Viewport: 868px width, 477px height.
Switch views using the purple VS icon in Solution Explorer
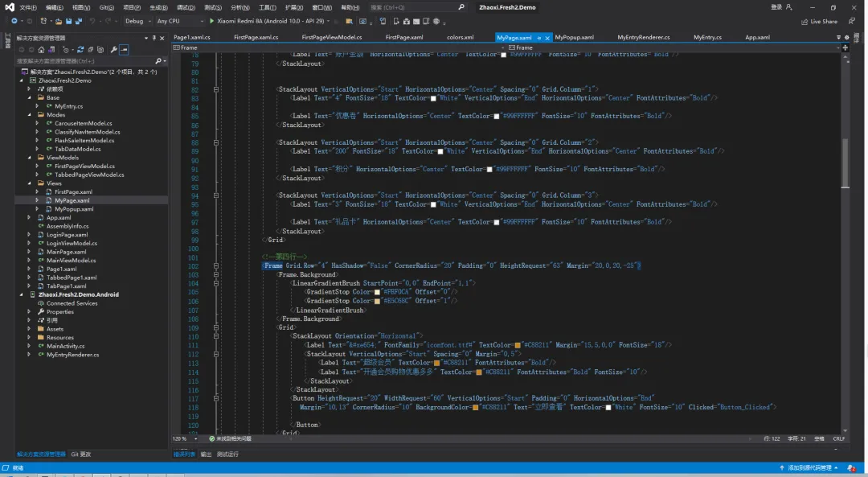[51, 49]
